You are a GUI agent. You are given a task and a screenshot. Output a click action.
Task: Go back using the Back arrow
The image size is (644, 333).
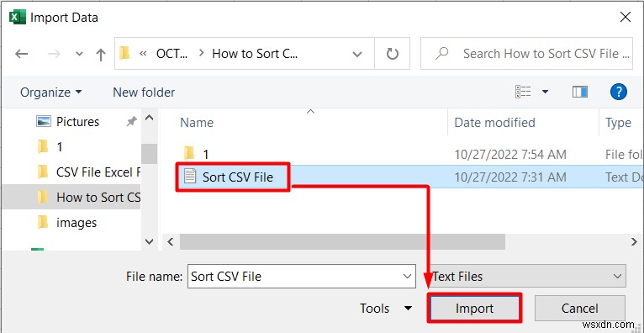[21, 54]
